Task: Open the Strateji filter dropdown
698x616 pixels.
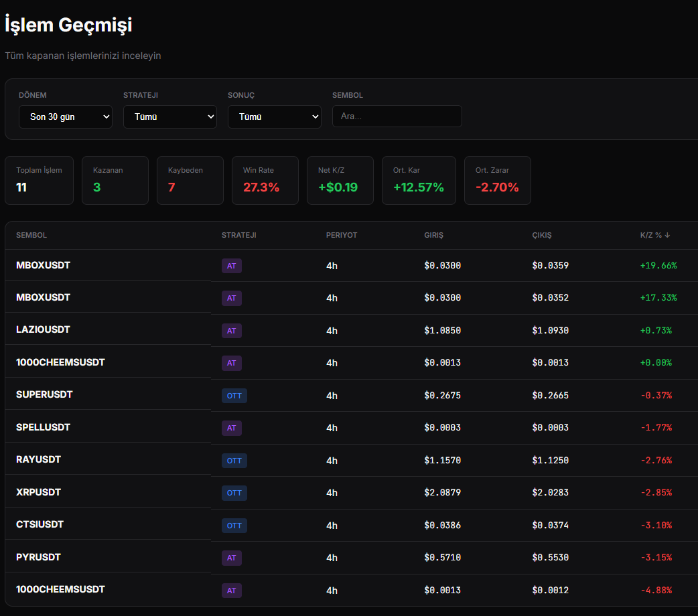Action: 170,117
